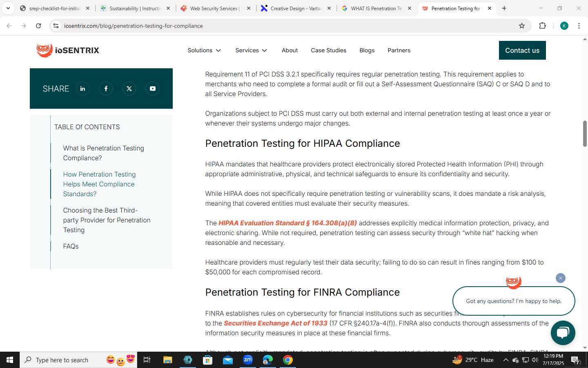588x368 pixels.
Task: Click the page vertical scrollbar thumb
Action: (585, 134)
